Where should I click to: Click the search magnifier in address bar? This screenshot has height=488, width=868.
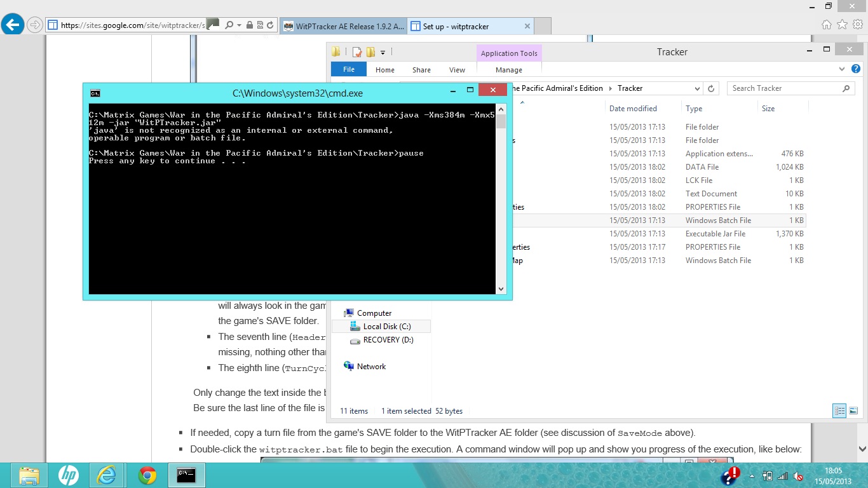(229, 25)
